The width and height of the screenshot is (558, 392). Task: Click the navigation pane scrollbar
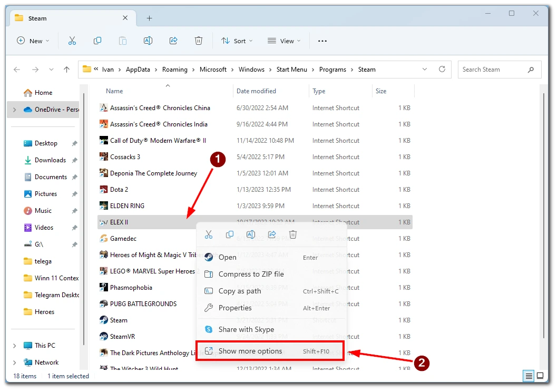(x=84, y=219)
